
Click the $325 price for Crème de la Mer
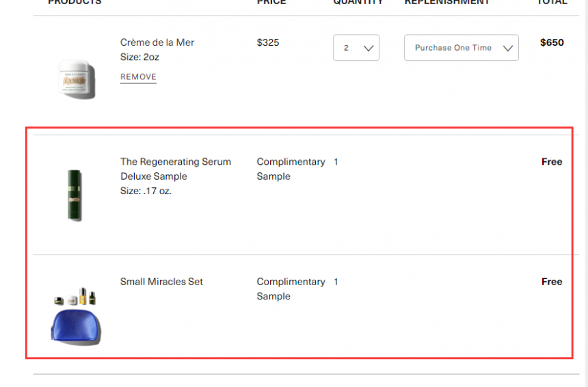[268, 42]
